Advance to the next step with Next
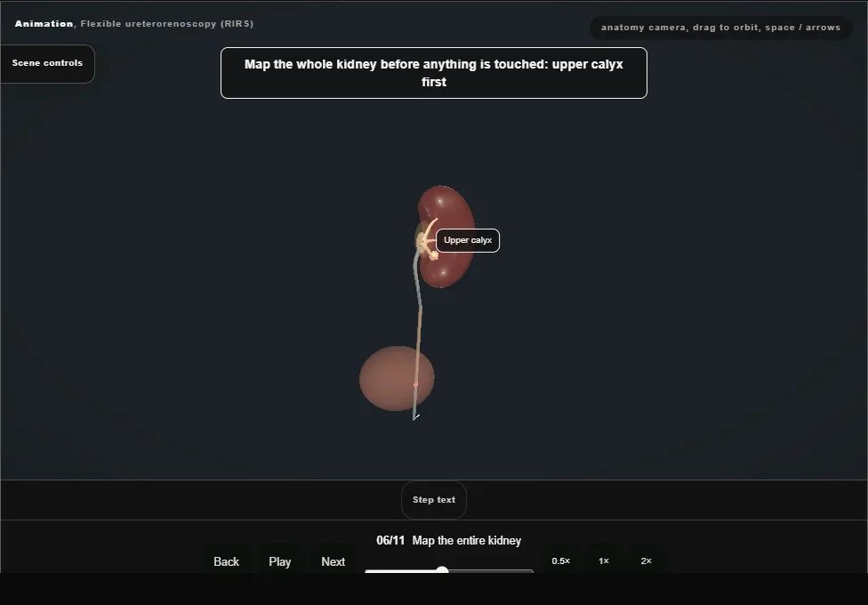 click(333, 561)
